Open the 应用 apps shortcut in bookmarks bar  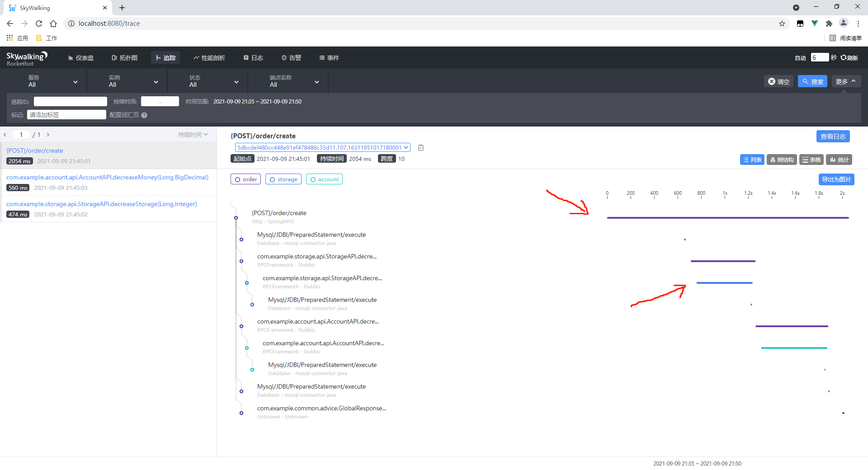click(x=17, y=38)
